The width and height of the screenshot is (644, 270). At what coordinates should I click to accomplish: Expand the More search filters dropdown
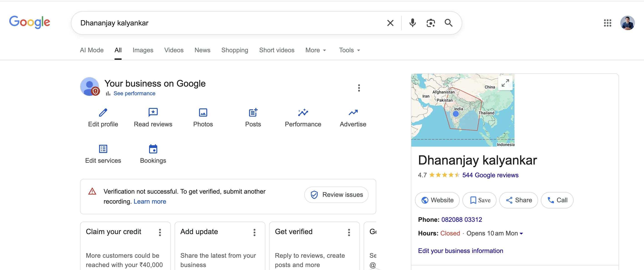tap(315, 50)
